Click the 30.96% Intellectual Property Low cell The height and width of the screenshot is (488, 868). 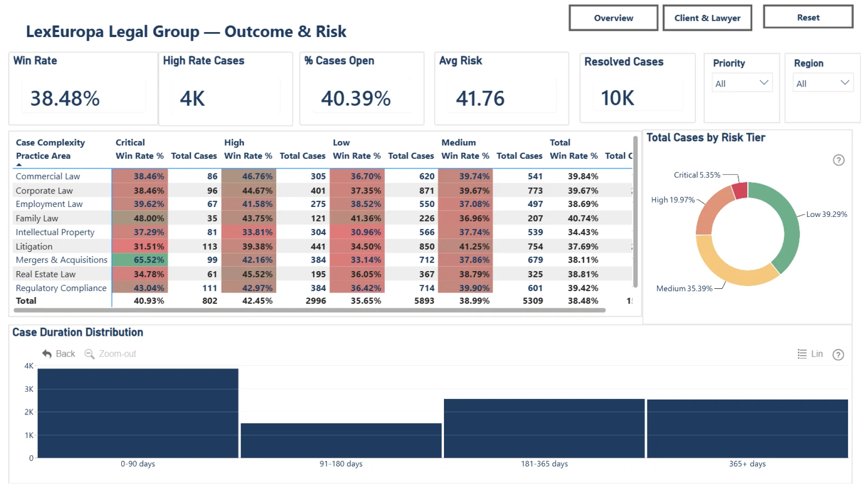tap(357, 232)
